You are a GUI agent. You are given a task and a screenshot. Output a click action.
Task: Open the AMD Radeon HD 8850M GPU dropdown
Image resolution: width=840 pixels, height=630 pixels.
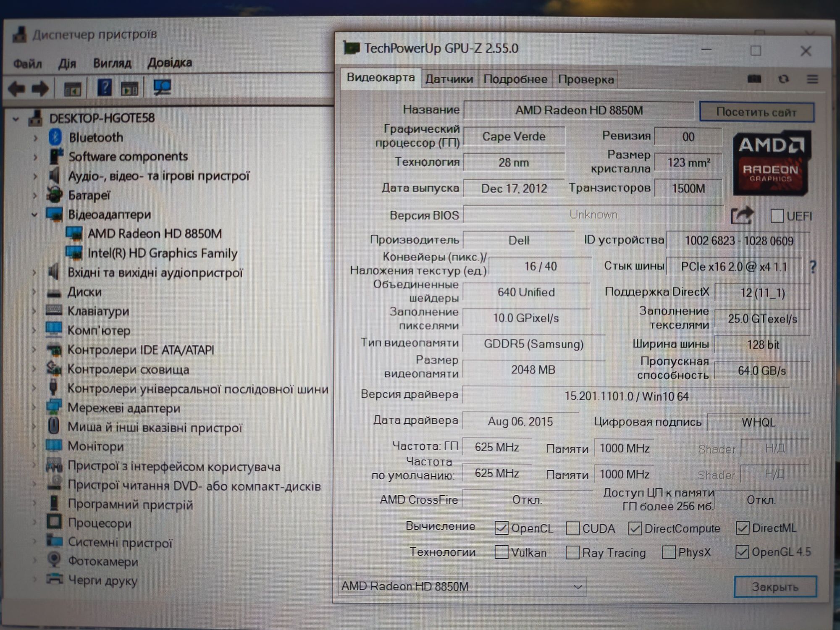pyautogui.click(x=462, y=586)
